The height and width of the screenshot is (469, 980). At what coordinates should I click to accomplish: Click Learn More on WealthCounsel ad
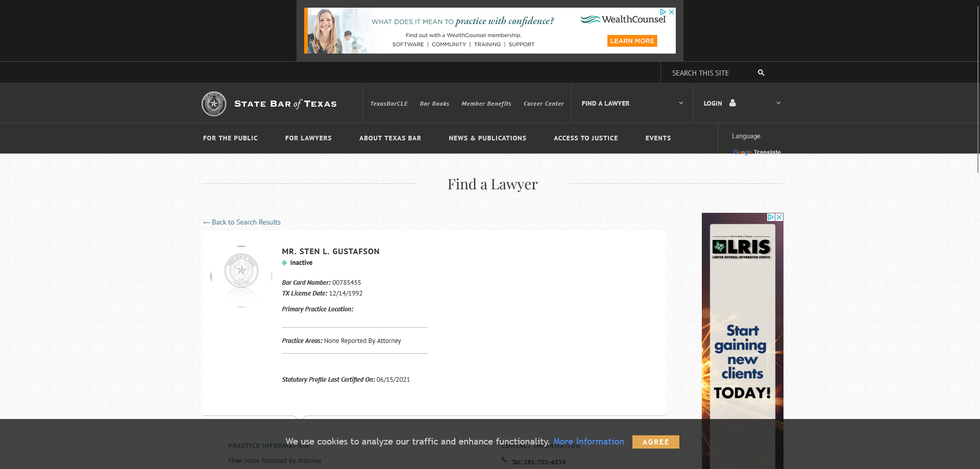(632, 41)
